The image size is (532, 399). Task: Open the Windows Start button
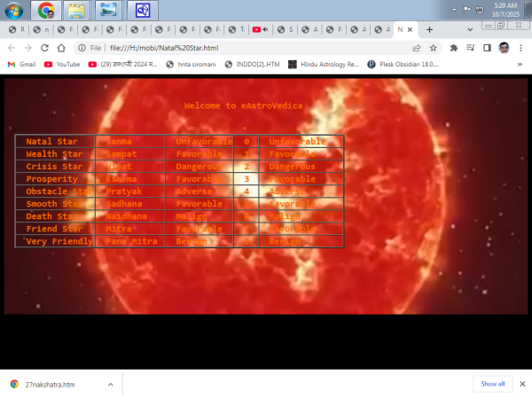(14, 11)
